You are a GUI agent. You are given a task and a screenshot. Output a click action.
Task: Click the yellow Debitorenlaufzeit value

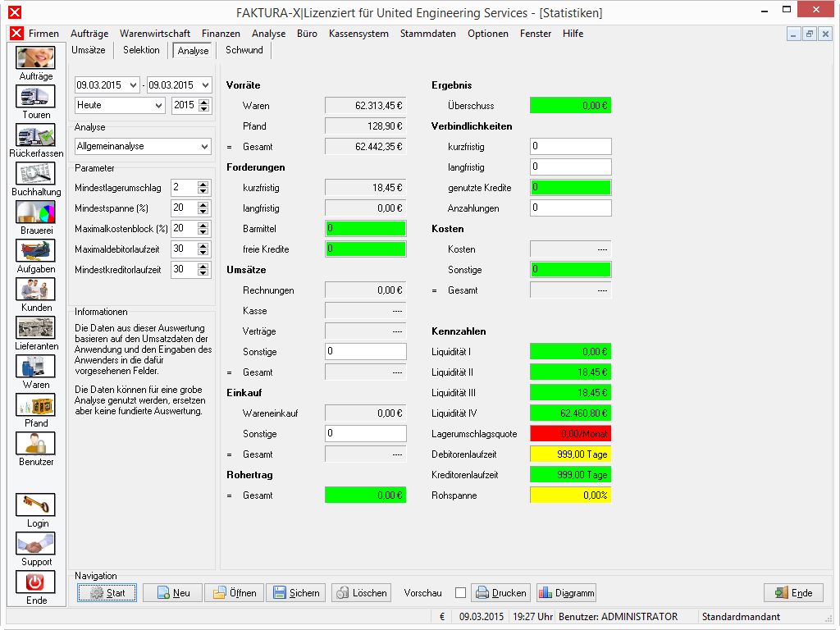pyautogui.click(x=571, y=454)
